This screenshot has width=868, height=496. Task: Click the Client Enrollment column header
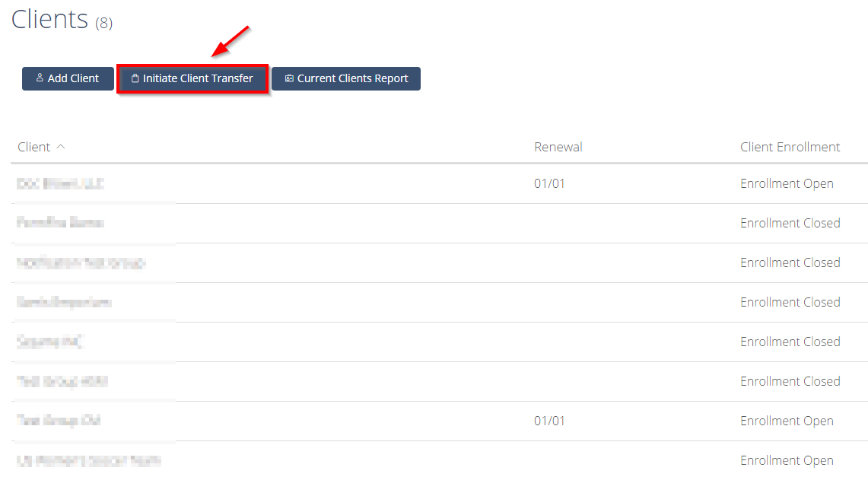790,147
